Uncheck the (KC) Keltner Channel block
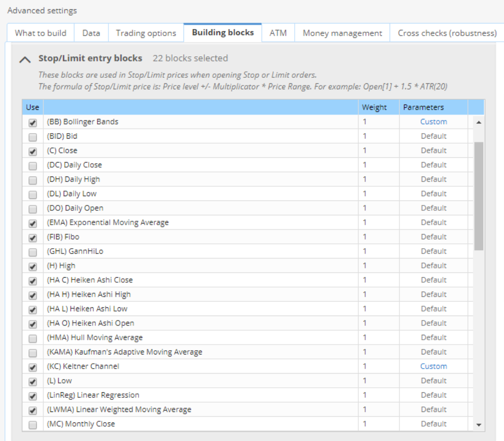This screenshot has height=441, width=504. [x=33, y=367]
